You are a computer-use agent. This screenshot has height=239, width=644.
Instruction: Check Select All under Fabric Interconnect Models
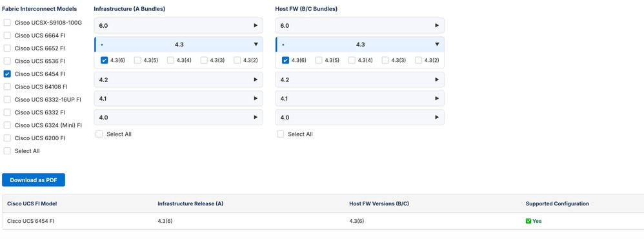pos(7,151)
